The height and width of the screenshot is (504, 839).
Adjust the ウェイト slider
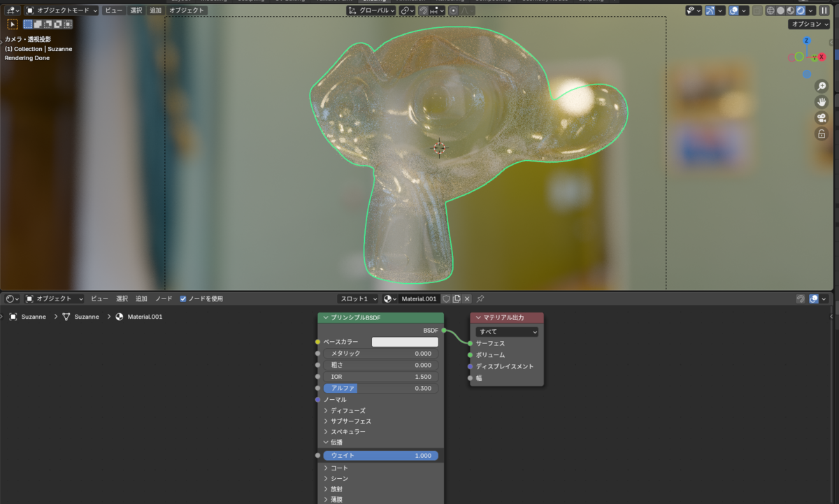point(380,455)
